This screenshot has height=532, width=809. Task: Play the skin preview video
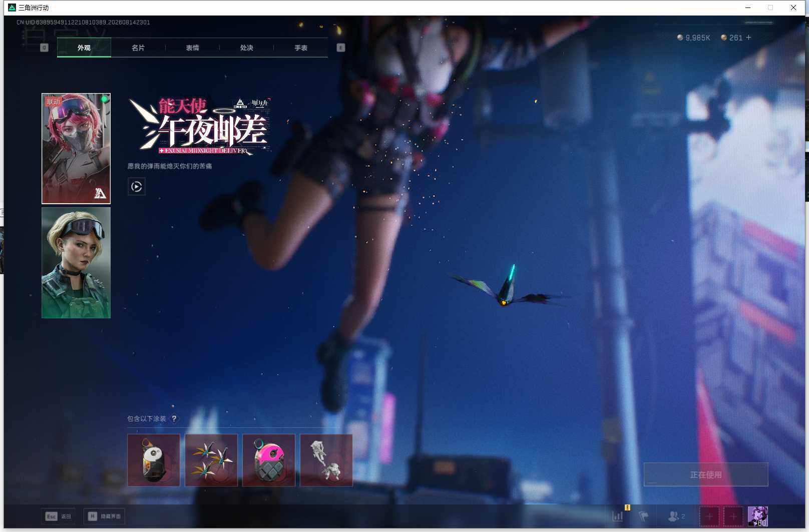[137, 187]
